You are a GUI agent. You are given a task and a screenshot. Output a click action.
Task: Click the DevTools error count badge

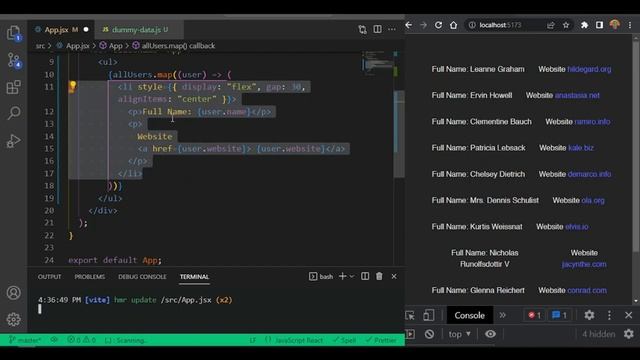point(534,315)
